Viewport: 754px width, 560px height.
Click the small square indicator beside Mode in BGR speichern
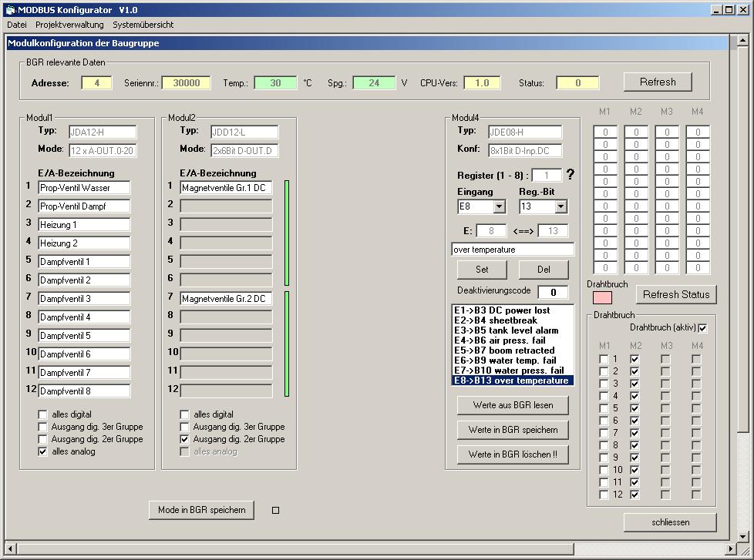click(276, 510)
